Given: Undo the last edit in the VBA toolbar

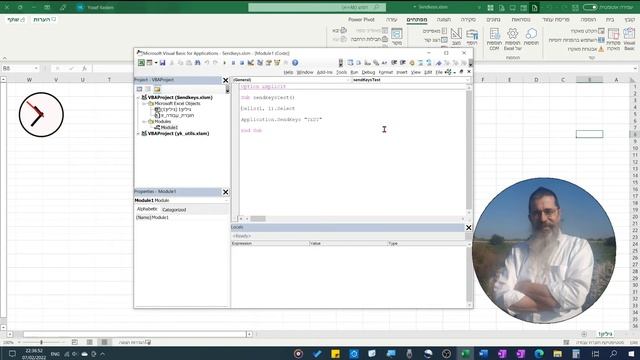Looking at the screenshot, I should 207,63.
